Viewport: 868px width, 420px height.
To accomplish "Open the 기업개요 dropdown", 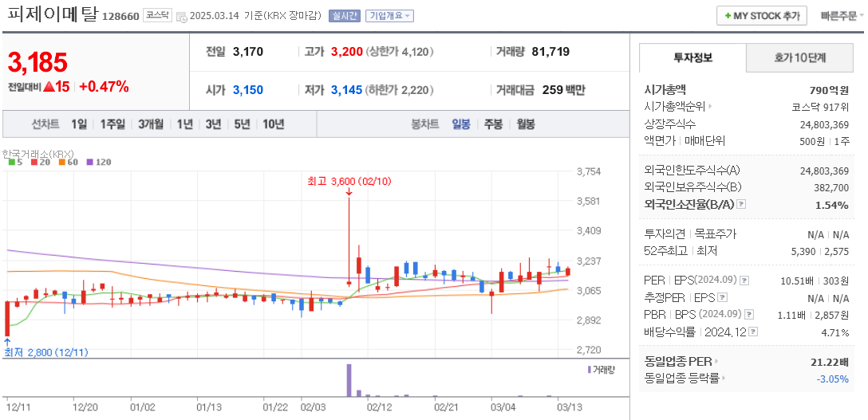I will [x=389, y=16].
